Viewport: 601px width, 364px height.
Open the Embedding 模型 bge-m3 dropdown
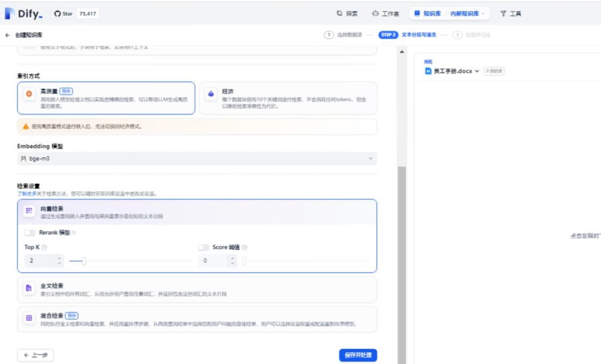click(x=197, y=158)
